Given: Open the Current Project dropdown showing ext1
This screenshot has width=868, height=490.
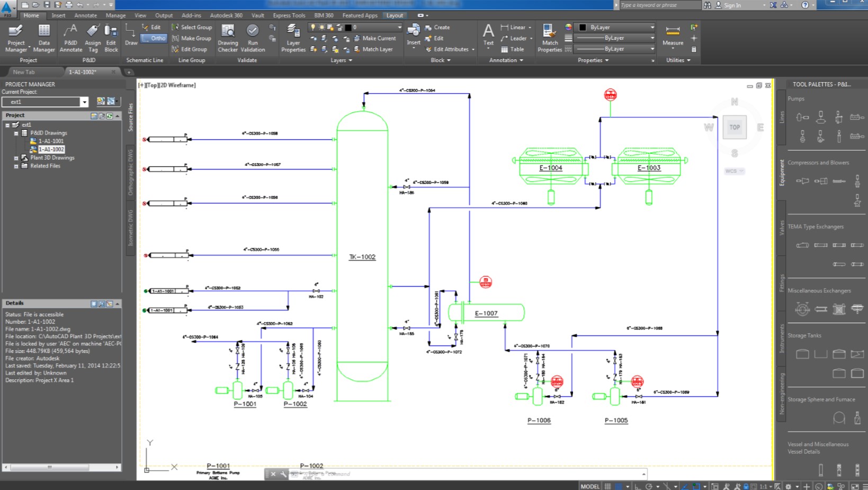Looking at the screenshot, I should click(x=84, y=102).
